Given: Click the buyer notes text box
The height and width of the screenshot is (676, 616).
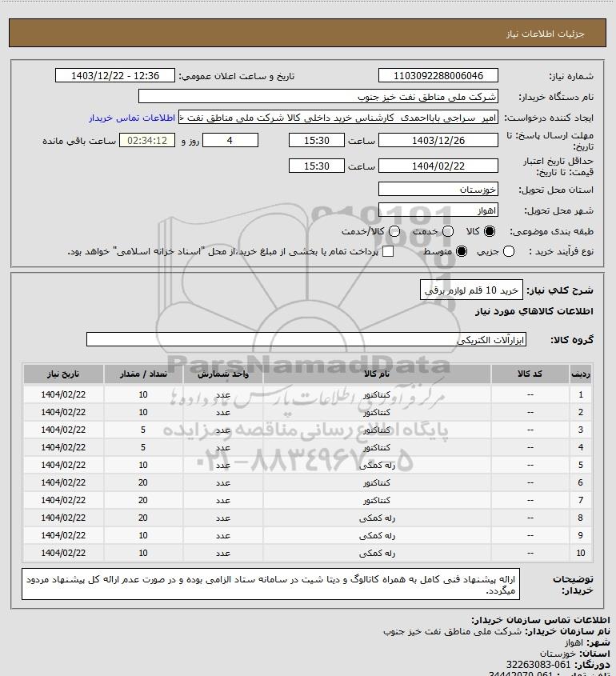Looking at the screenshot, I should click(270, 584).
